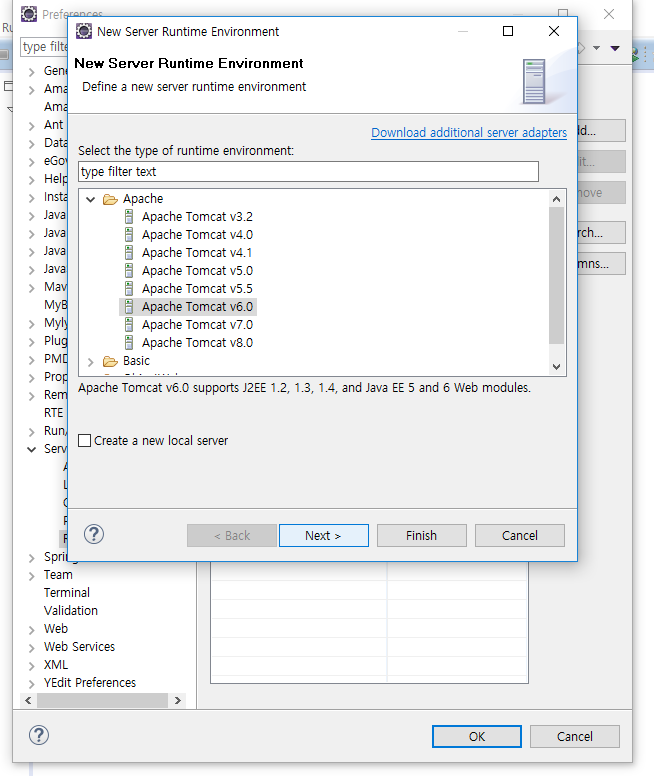Click the Basic folder icon
The height and width of the screenshot is (776, 654).
tap(110, 361)
